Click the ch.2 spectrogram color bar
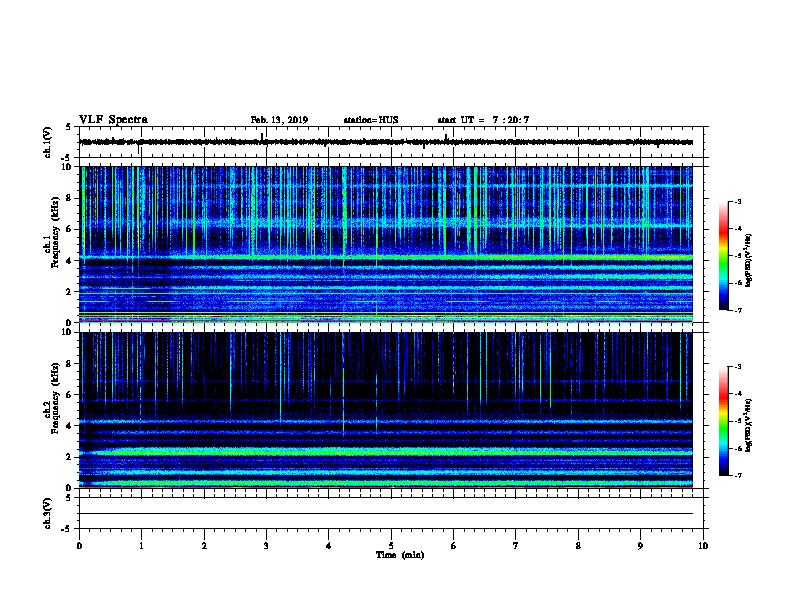 [724, 421]
